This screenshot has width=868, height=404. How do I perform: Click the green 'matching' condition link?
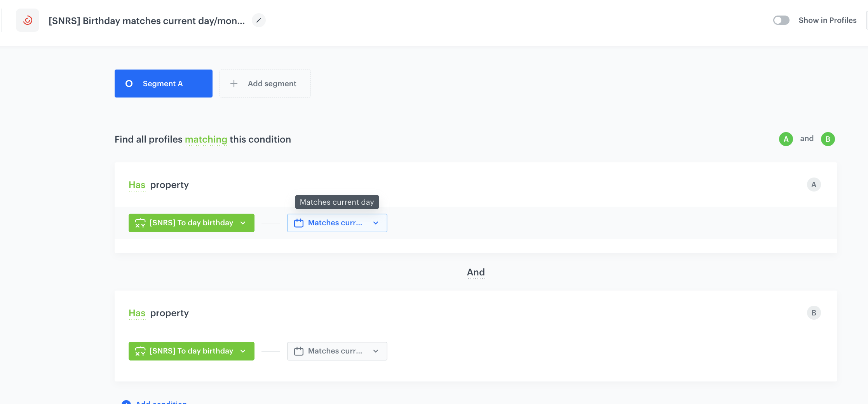(x=206, y=139)
